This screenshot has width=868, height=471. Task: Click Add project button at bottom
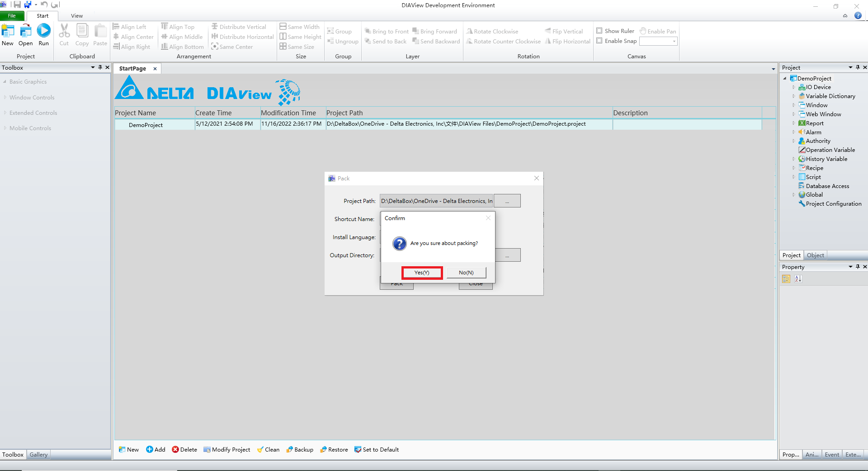tap(156, 449)
